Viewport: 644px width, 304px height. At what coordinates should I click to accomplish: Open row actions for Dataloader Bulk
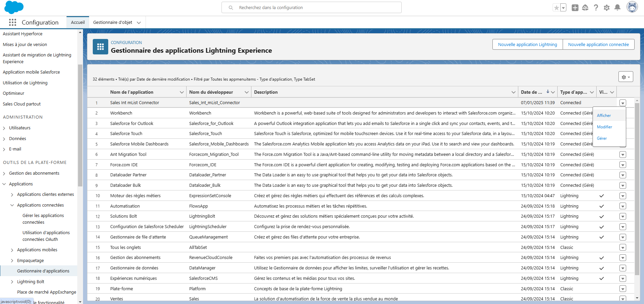pos(623,185)
